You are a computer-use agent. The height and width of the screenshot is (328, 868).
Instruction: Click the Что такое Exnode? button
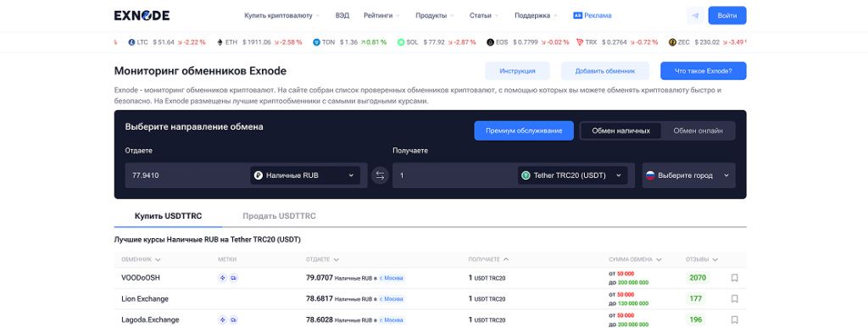click(703, 71)
